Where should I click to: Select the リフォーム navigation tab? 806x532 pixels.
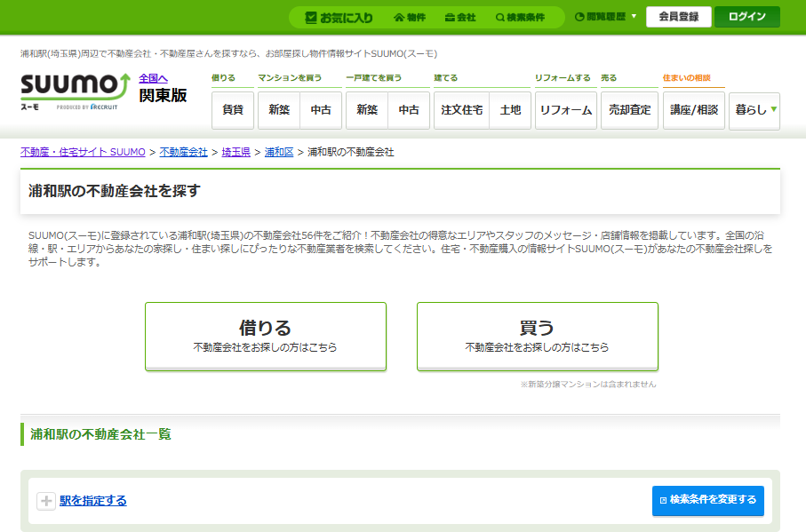point(566,110)
